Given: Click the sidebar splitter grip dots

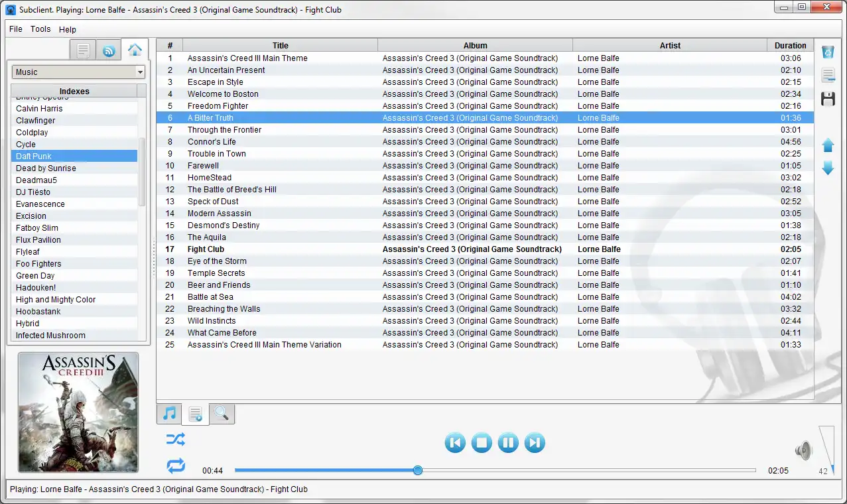Looking at the screenshot, I should 154,258.
